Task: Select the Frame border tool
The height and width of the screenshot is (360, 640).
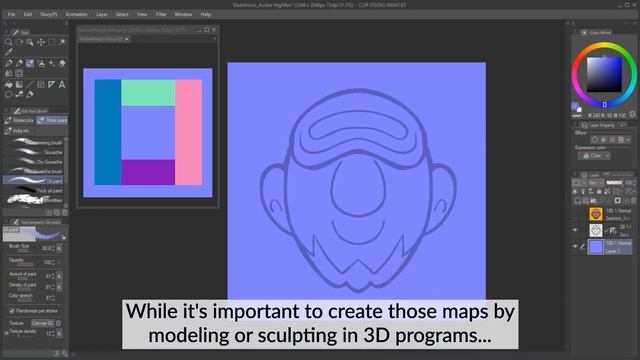Action: coord(41,84)
